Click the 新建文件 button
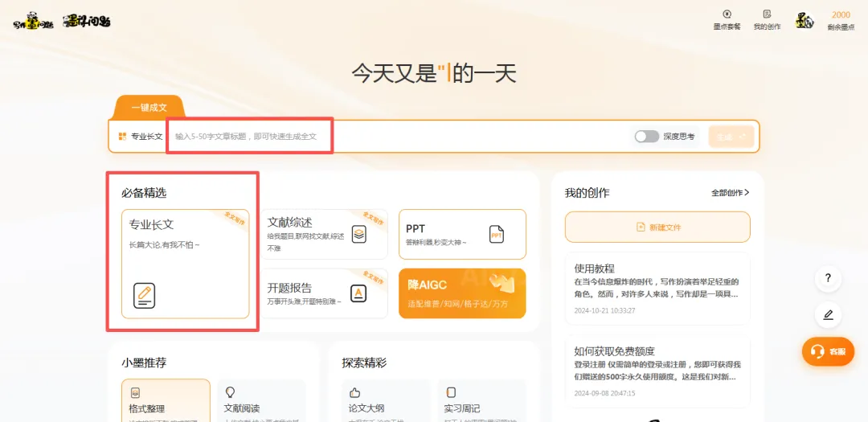The image size is (868, 422). click(x=657, y=227)
